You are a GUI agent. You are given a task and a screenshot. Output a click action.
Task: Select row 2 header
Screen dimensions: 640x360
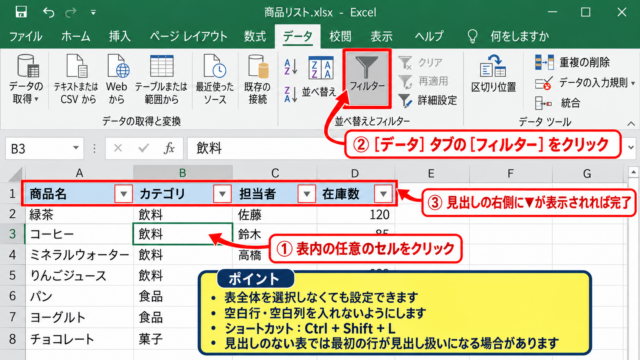pyautogui.click(x=12, y=214)
